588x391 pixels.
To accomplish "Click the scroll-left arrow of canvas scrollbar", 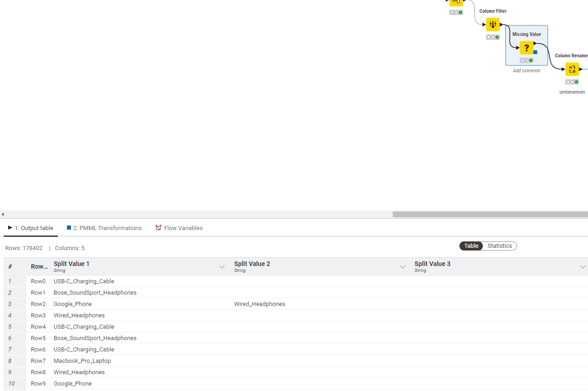I will tap(3, 214).
